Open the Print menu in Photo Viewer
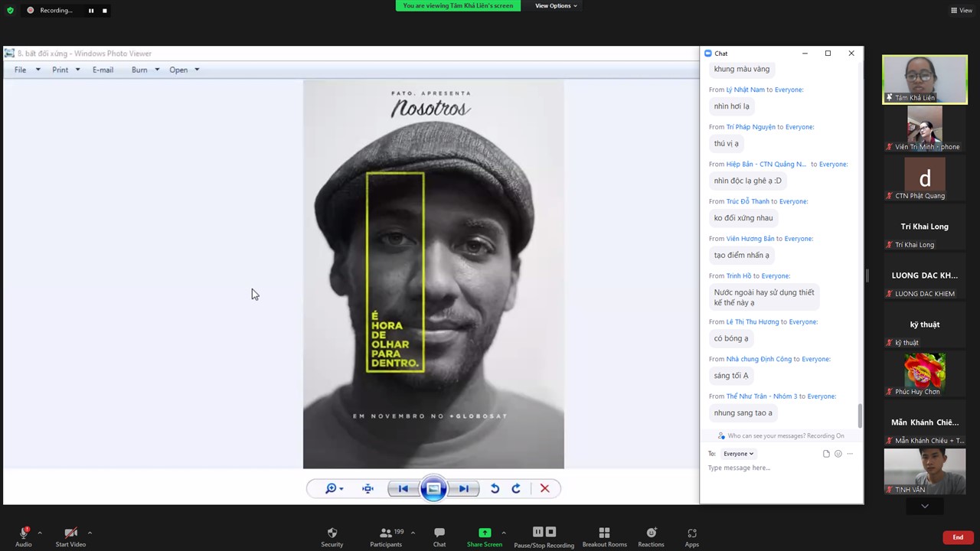Viewport: 980px width, 551px height. click(x=66, y=70)
